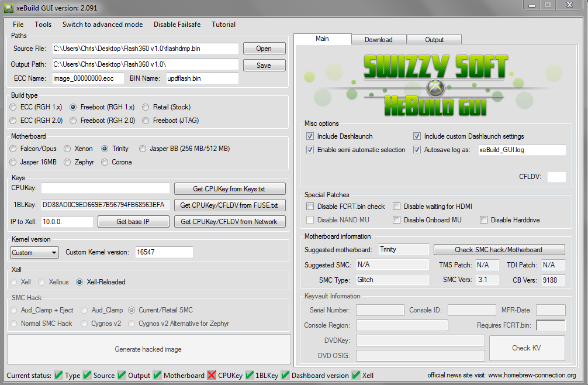Viewport: 588px width, 385px height.
Task: Click Disable Failsafe menu item
Action: point(177,25)
